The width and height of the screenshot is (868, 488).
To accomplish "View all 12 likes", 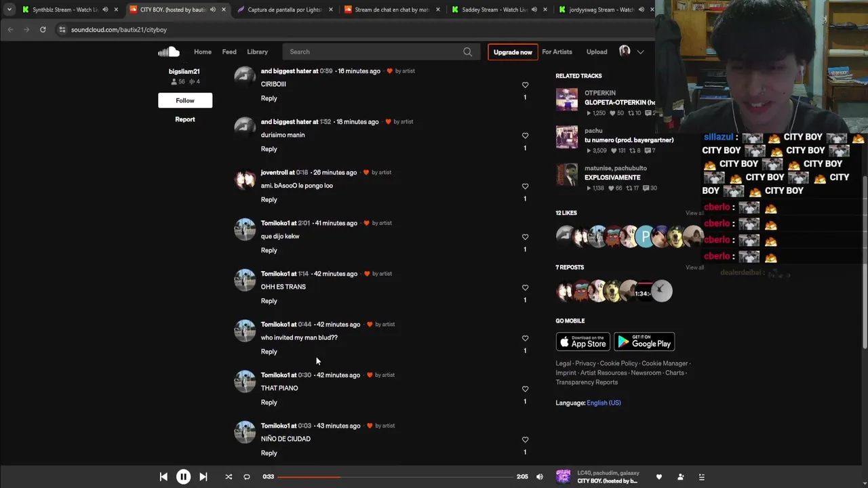I will [694, 213].
